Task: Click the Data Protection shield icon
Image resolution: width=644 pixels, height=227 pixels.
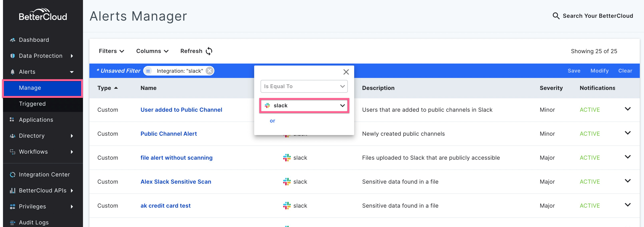Action: [x=12, y=56]
